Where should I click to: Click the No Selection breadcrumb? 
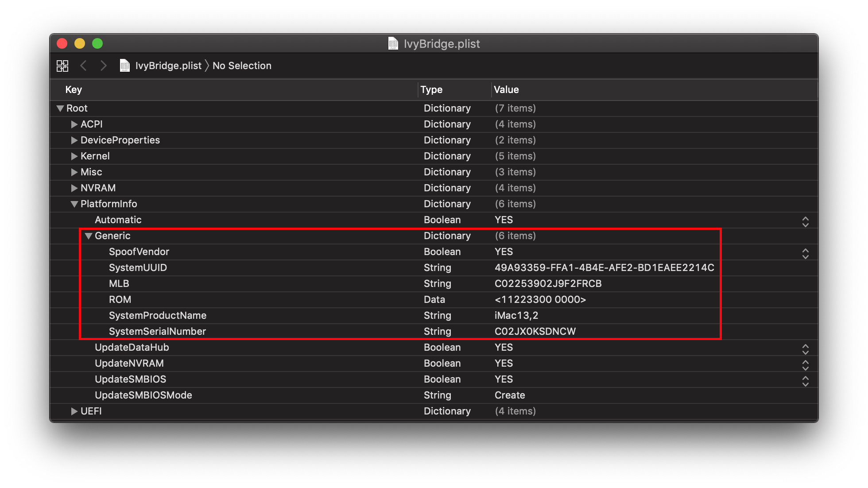[242, 66]
